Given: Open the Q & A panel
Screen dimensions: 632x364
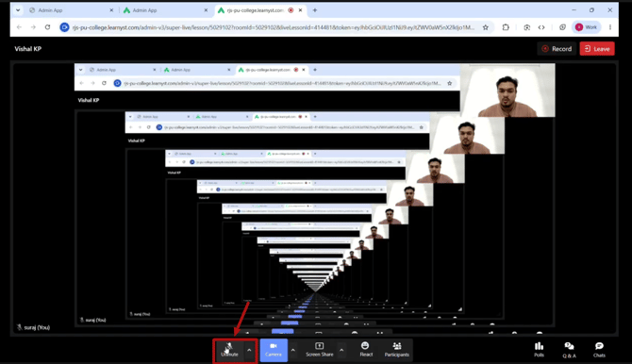Looking at the screenshot, I should click(x=569, y=350).
